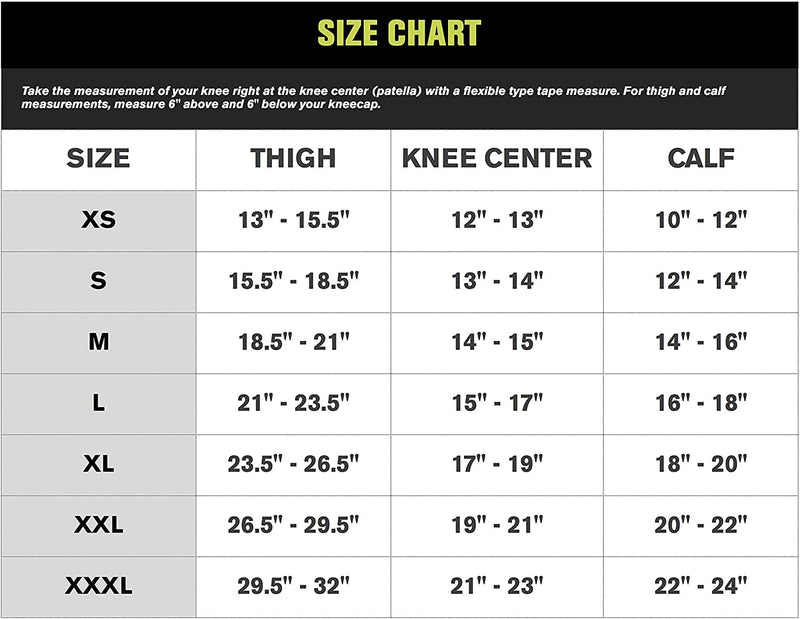Viewport: 800px width, 619px height.
Task: Select the XL size row label
Action: click(x=98, y=464)
